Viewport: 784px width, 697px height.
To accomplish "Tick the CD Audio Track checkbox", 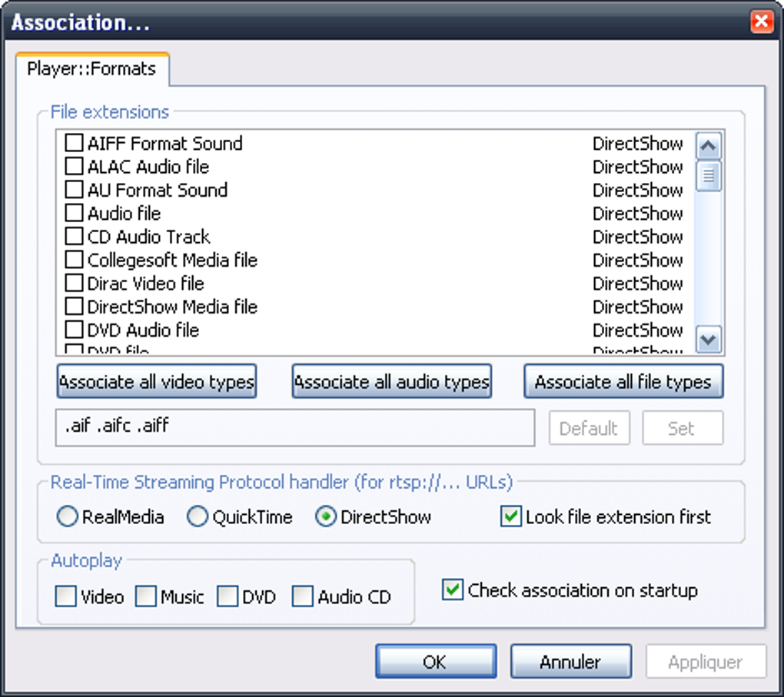I will click(x=74, y=237).
